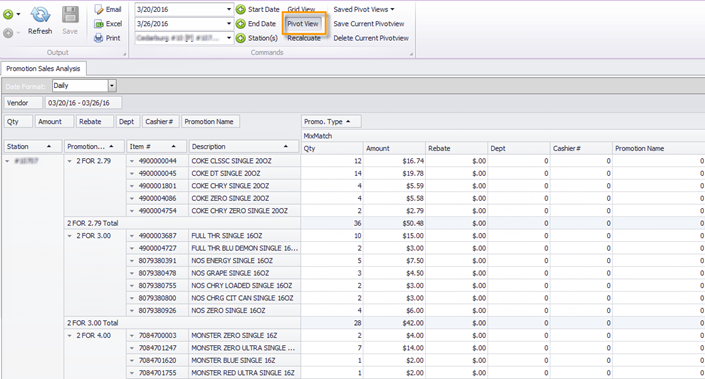Collapse item 7084700003 row
705x379 pixels.
tap(132, 335)
